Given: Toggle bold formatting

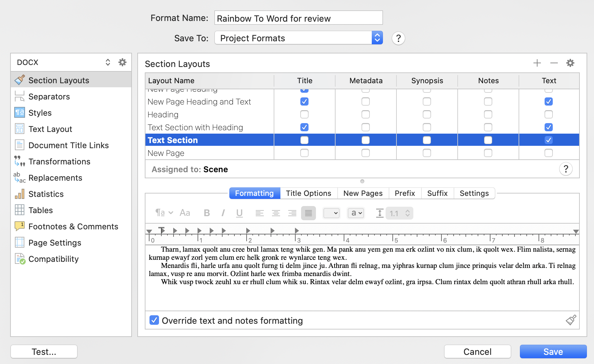Looking at the screenshot, I should click(207, 213).
